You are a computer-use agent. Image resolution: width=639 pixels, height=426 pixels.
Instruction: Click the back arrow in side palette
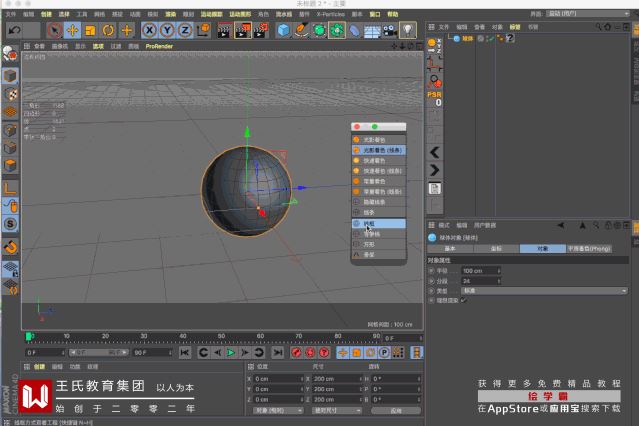coord(434,152)
